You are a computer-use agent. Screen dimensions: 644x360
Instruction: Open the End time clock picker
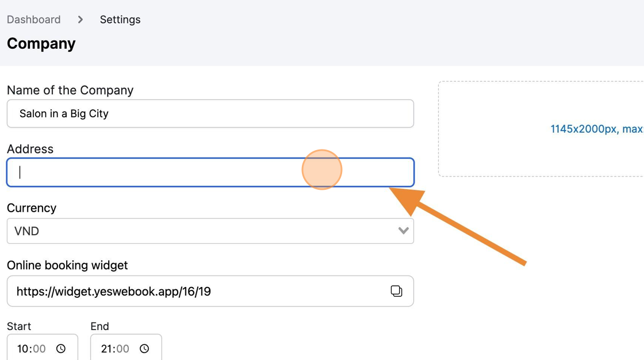click(144, 348)
